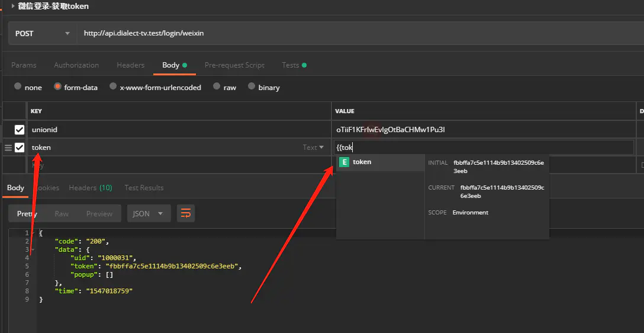Choose x-www-form-urlencoded body type
644x333 pixels.
click(x=113, y=87)
